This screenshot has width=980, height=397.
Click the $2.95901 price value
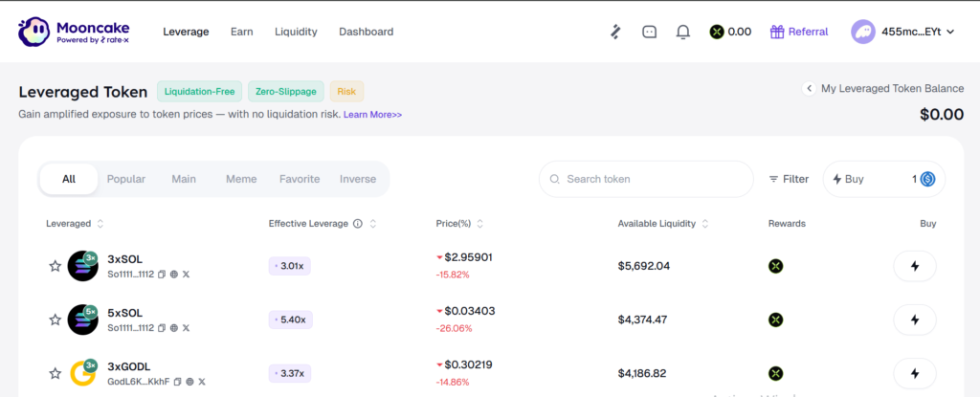[468, 257]
